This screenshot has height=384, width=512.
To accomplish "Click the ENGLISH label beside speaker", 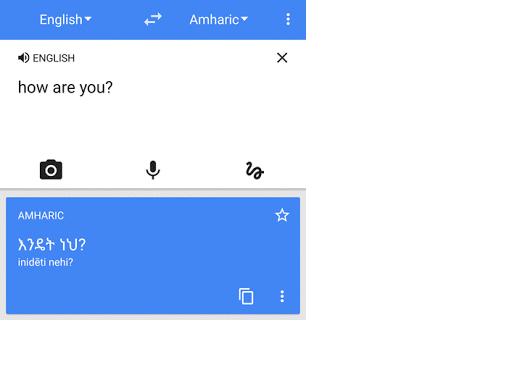I will click(x=54, y=58).
